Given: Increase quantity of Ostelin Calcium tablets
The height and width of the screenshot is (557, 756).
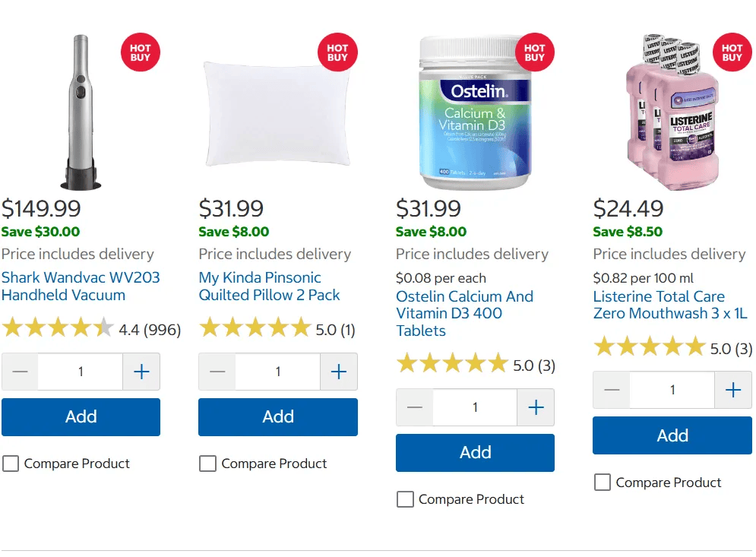Looking at the screenshot, I should coord(536,407).
